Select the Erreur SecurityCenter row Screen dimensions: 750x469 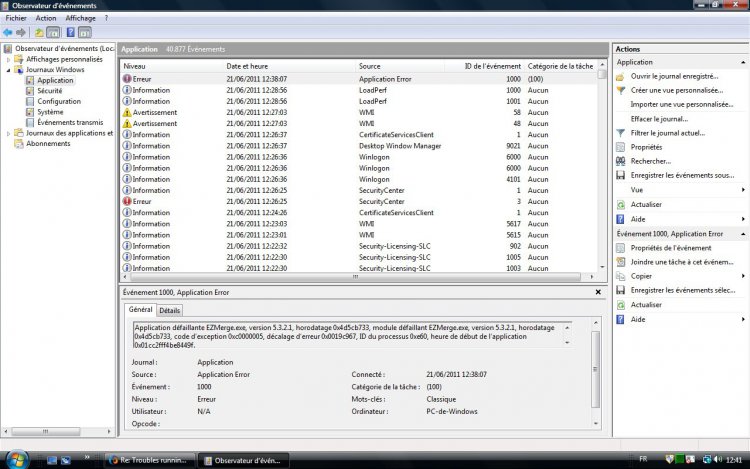[x=359, y=201]
